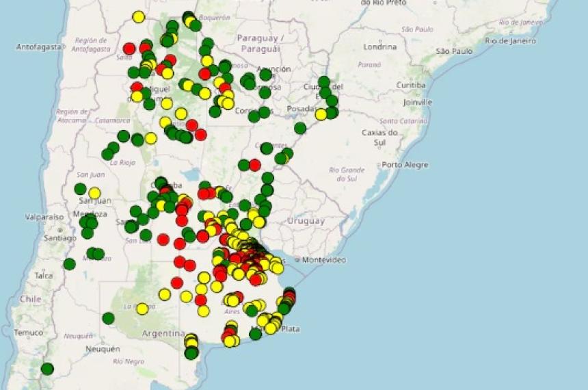This screenshot has width=588, height=390.
Task: Select the green marker beside Asunción label
Action: (265, 75)
